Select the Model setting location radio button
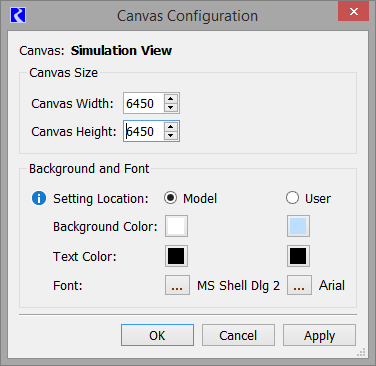 (x=170, y=198)
